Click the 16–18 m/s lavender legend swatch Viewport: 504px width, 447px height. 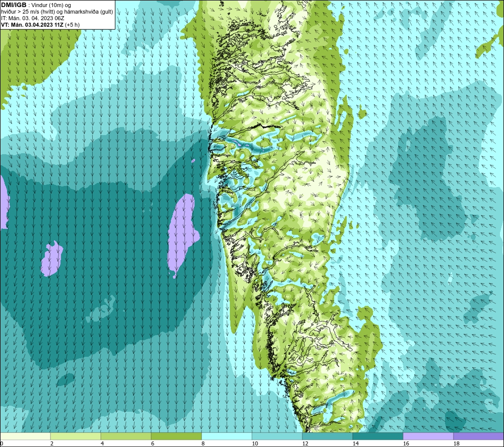pyautogui.click(x=428, y=436)
